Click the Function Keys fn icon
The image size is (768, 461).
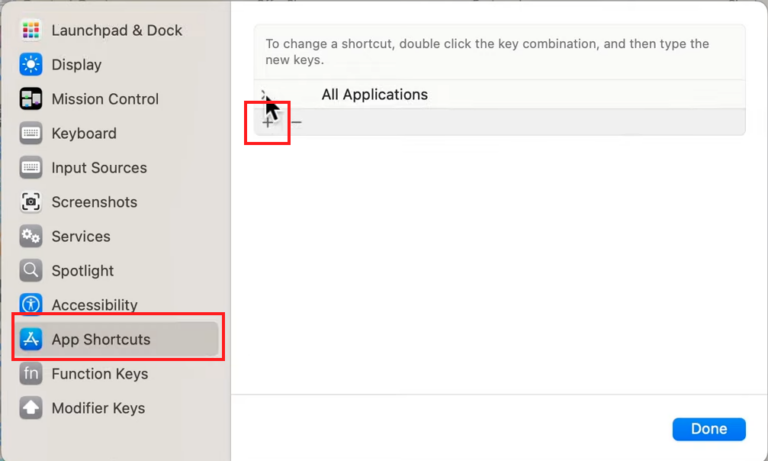32,374
